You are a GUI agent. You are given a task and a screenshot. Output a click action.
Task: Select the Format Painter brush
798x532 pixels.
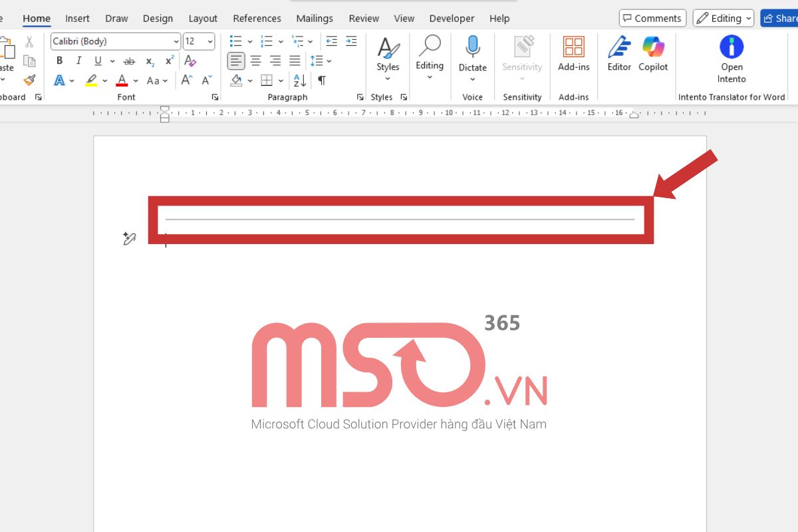[x=29, y=80]
